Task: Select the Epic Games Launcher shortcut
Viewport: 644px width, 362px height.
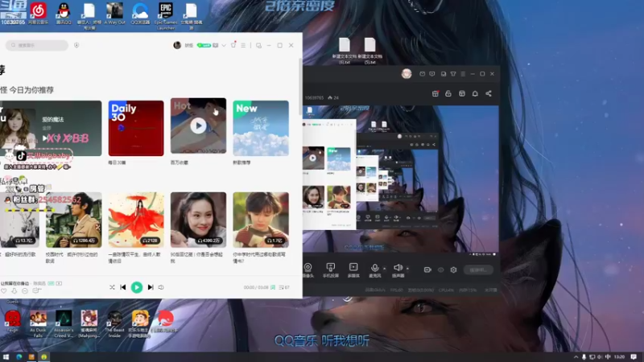Action: (x=166, y=15)
